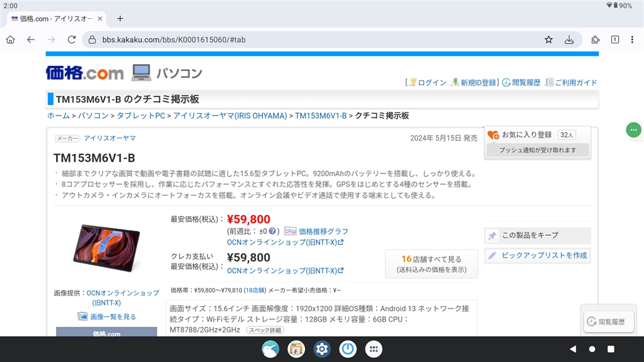Go to パソコン breadcrumb link
The width and height of the screenshot is (644, 362).
coord(93,116)
